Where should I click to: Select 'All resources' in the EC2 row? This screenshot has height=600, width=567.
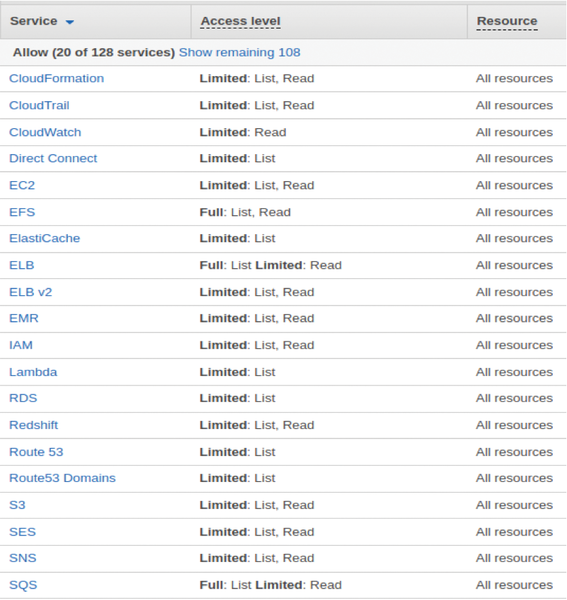click(x=514, y=185)
